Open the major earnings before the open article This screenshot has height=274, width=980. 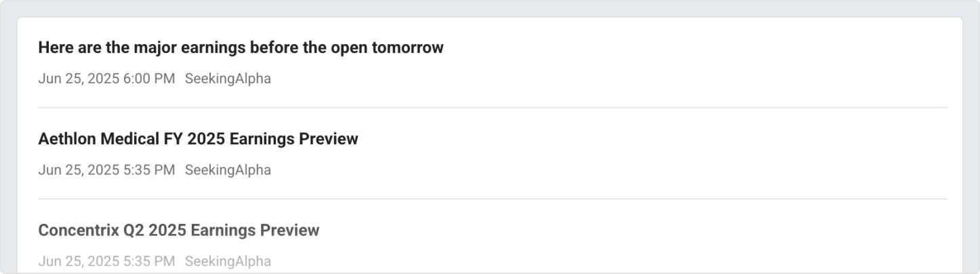pos(241,48)
